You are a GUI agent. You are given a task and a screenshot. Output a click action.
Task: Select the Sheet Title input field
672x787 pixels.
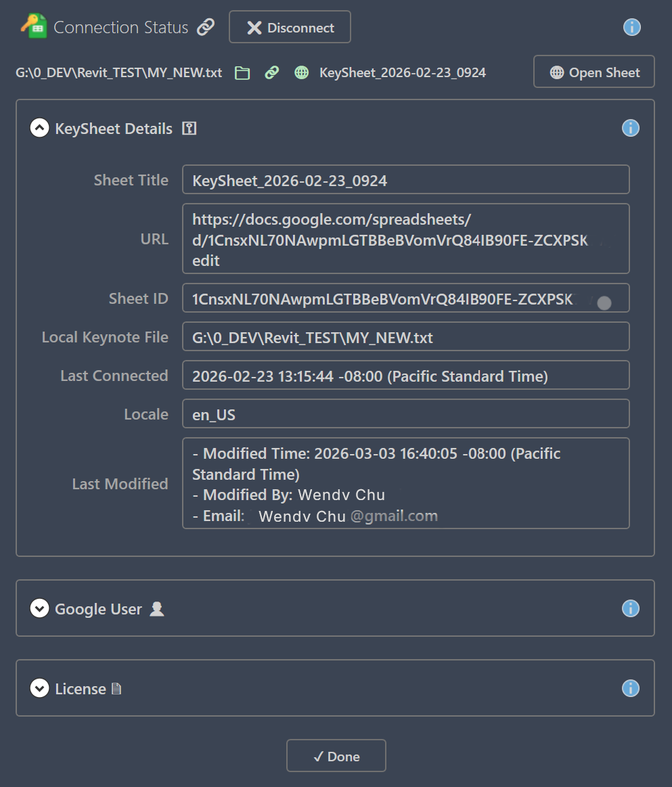[405, 179]
